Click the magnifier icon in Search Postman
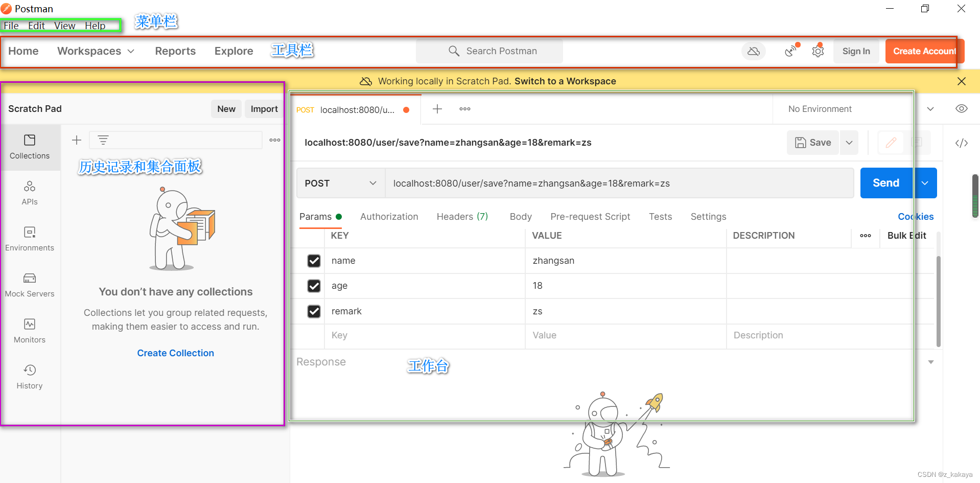Image resolution: width=980 pixels, height=483 pixels. point(454,51)
